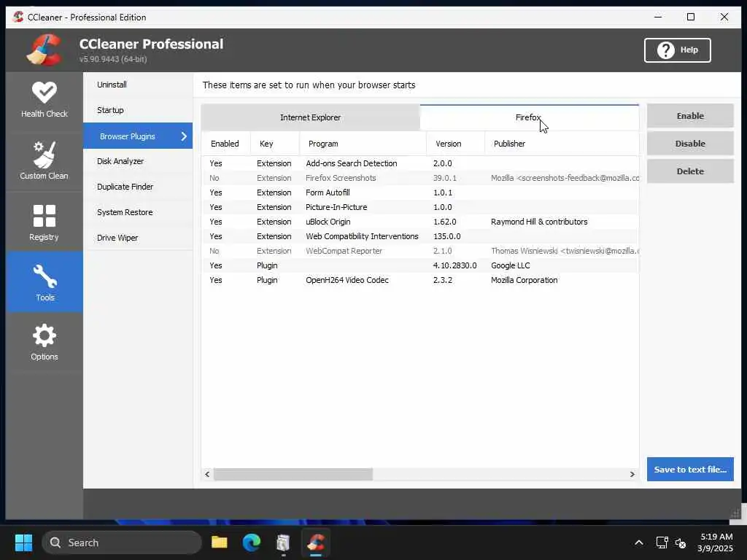Open the System Restore tool
747x560 pixels.
coord(138,212)
